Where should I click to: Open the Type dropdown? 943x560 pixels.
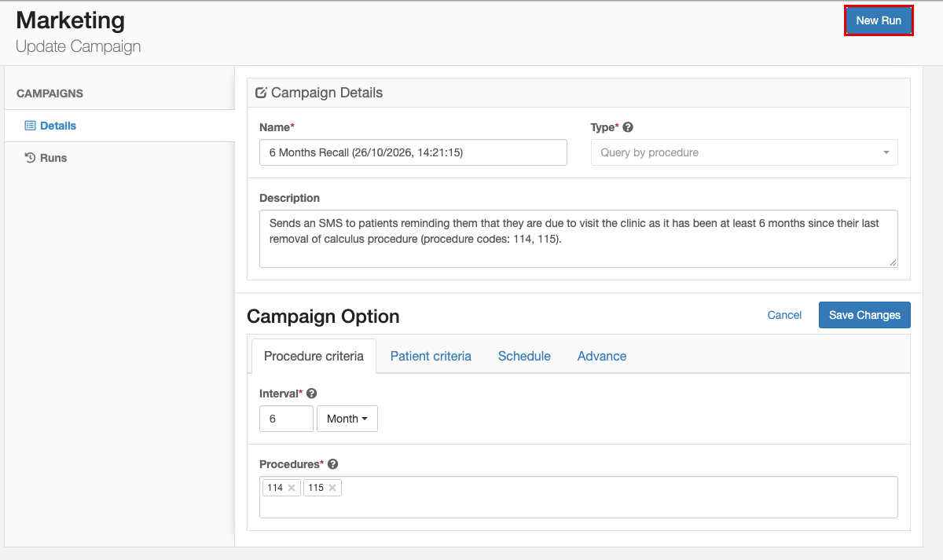(x=744, y=152)
